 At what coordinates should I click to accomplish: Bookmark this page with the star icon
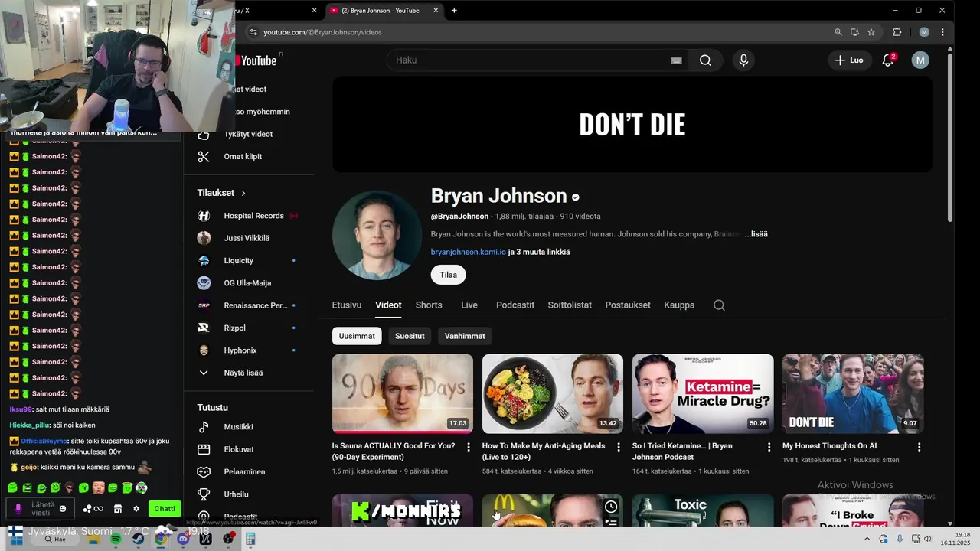click(871, 32)
